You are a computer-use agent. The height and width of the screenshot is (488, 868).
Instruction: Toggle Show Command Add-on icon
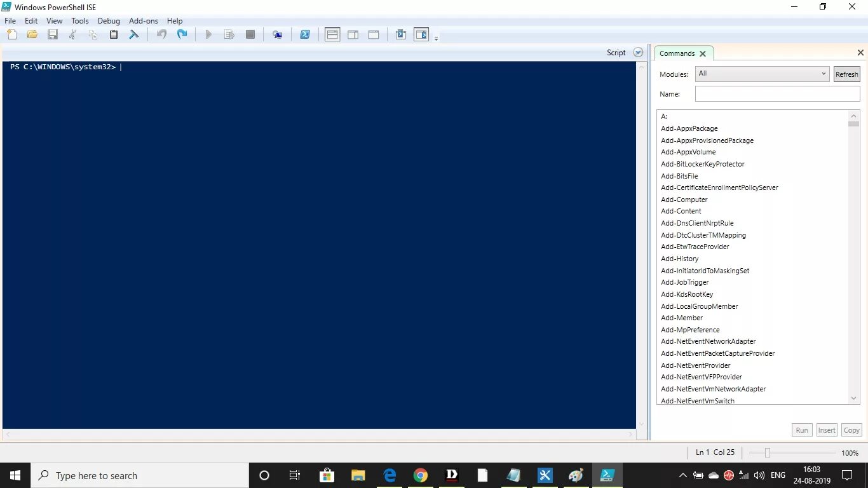(x=421, y=35)
